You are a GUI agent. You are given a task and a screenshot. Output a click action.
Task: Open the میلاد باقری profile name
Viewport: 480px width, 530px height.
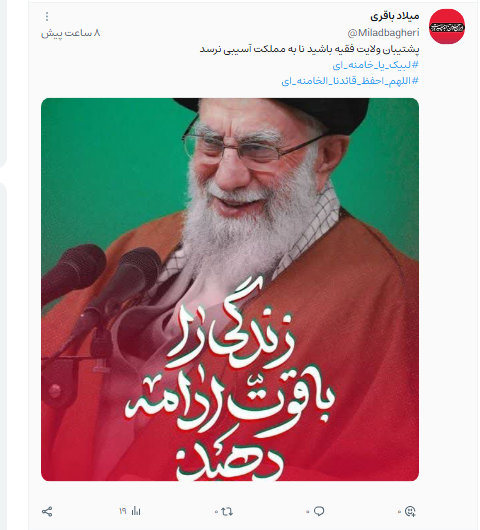pyautogui.click(x=394, y=16)
